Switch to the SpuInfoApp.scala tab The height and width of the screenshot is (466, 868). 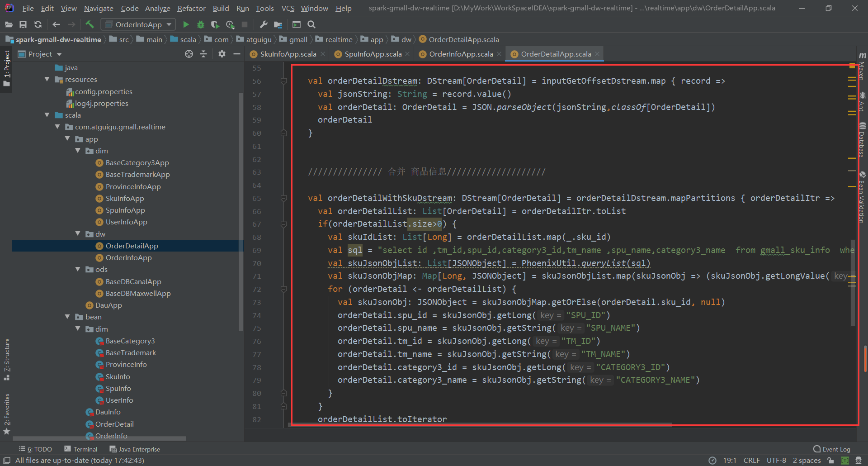[x=373, y=54]
